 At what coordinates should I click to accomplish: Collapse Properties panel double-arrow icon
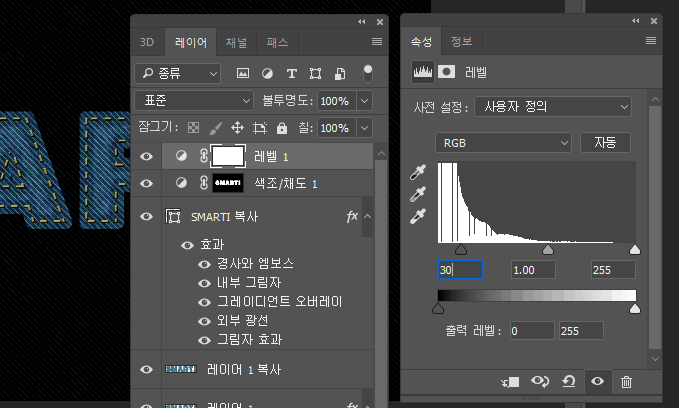636,21
